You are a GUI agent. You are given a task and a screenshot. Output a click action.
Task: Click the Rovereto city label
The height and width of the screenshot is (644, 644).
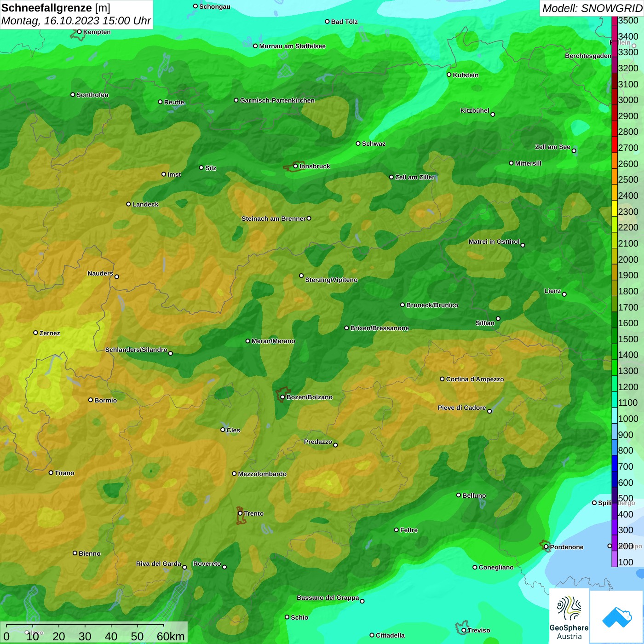[207, 563]
